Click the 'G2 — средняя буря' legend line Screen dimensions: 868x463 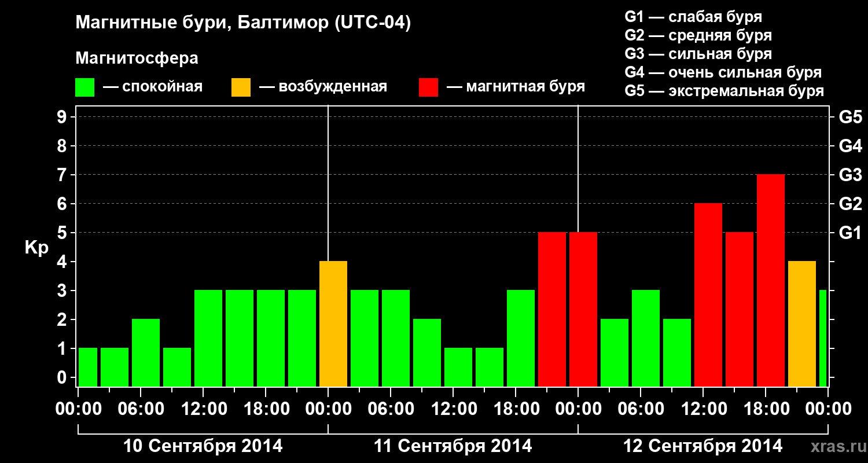click(698, 35)
